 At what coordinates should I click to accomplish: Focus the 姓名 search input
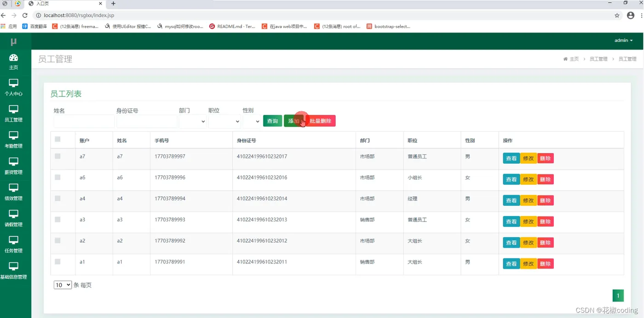[84, 121]
